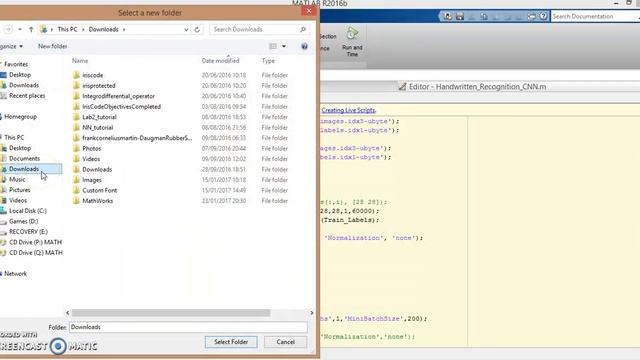Open the Organize dropdown menu

point(11,46)
